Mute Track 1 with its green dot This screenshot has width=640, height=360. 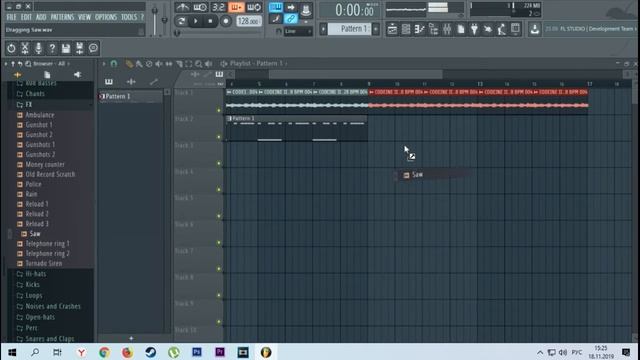click(219, 110)
